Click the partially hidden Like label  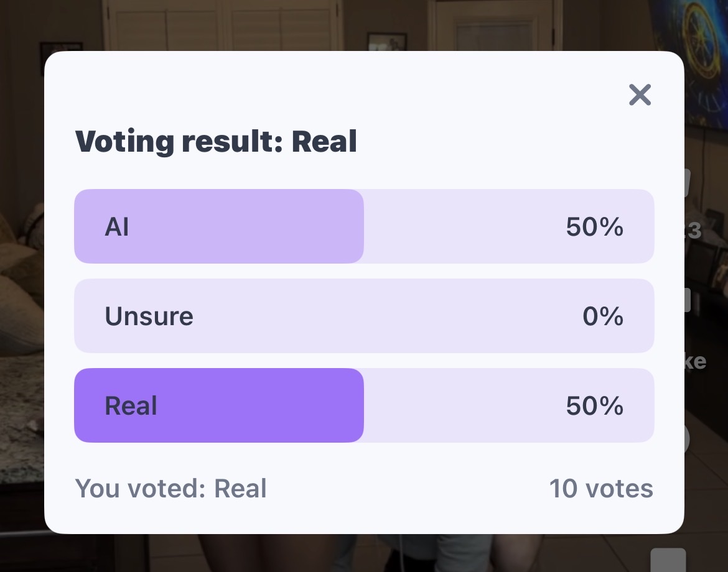click(696, 361)
